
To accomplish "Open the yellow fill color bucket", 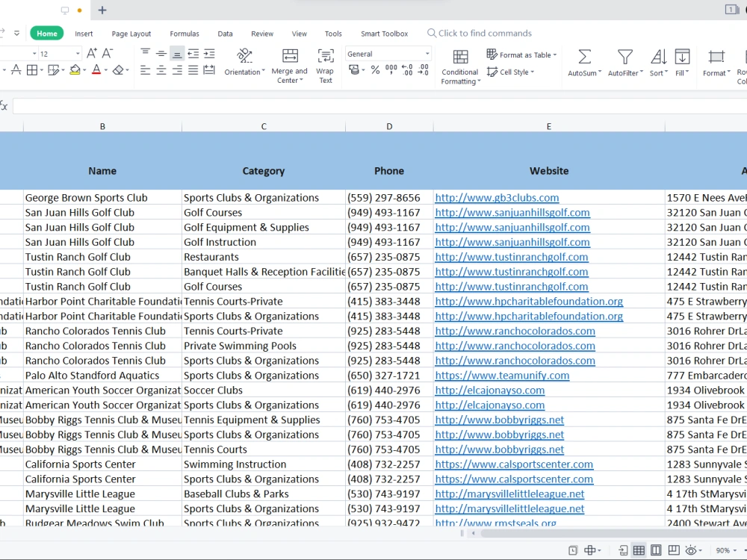I will (x=75, y=70).
